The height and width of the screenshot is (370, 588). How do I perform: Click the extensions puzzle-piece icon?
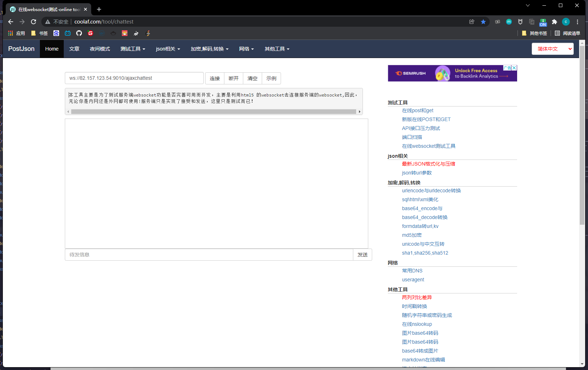[554, 22]
